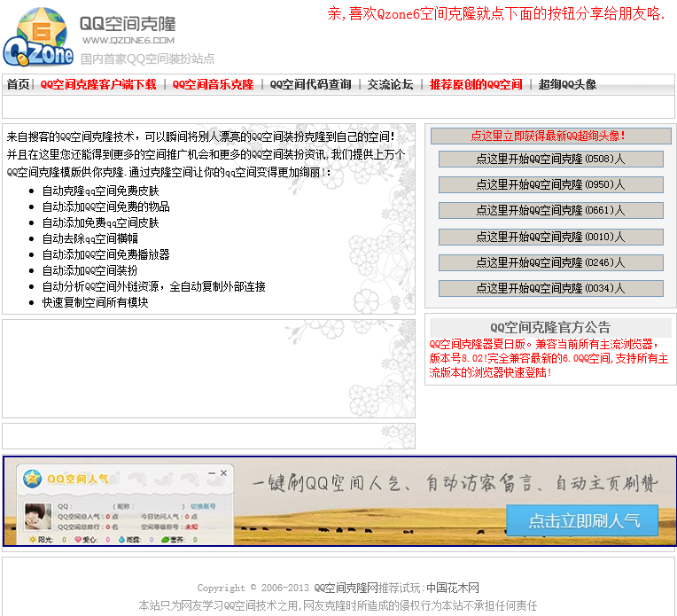Click the 爱心 heart icon in banner

(78, 540)
